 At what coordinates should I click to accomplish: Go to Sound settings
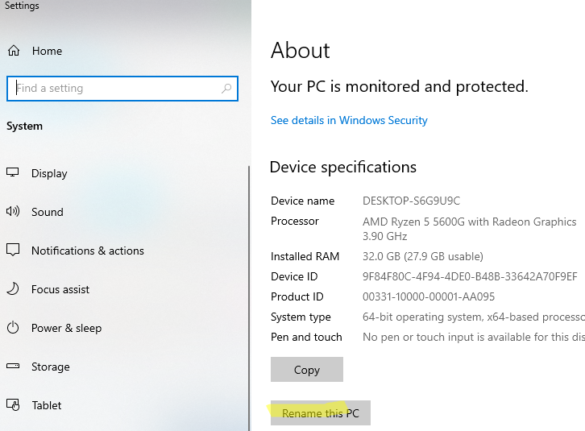47,212
